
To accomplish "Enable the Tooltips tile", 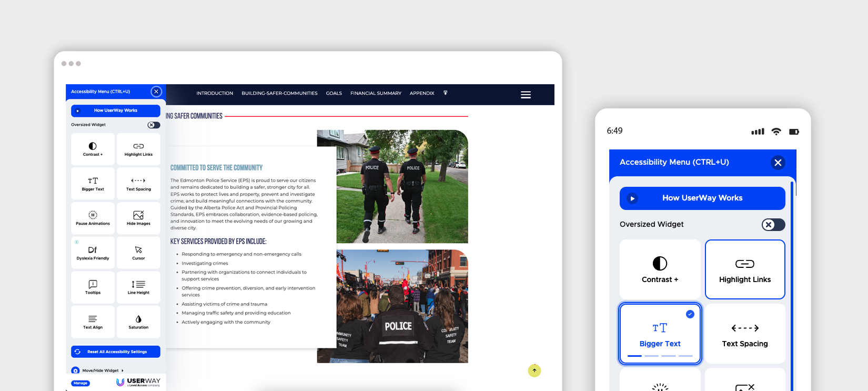I will coord(93,287).
